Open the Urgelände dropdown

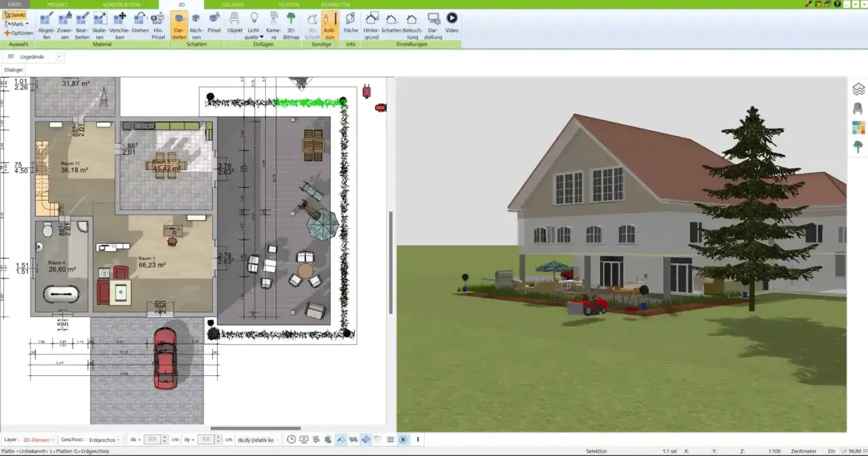[60, 57]
